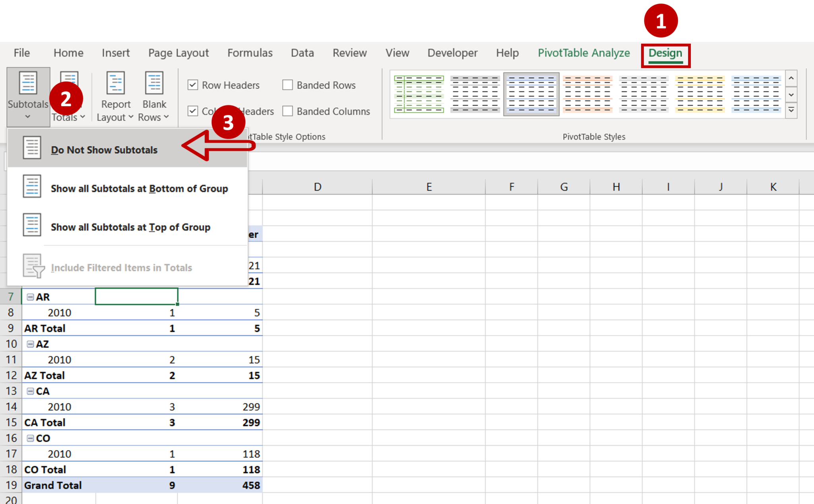Apply the orange PivotTable style

point(587,94)
